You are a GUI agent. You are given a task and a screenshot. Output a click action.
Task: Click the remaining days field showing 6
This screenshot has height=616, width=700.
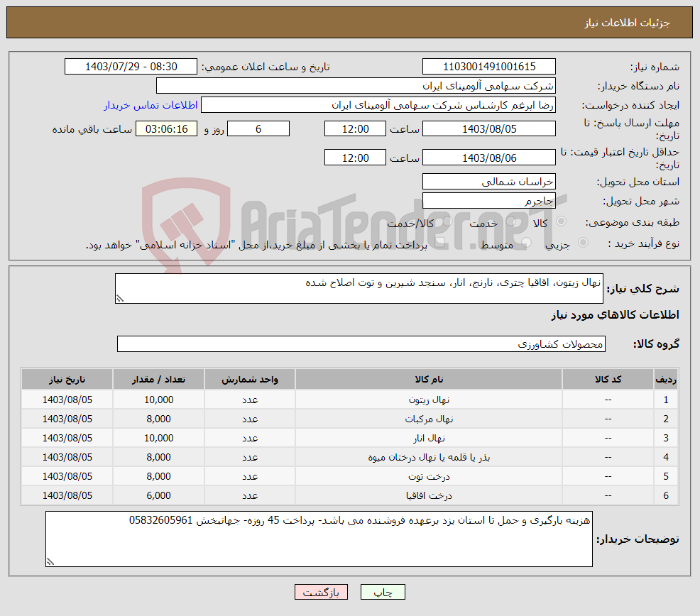[258, 129]
